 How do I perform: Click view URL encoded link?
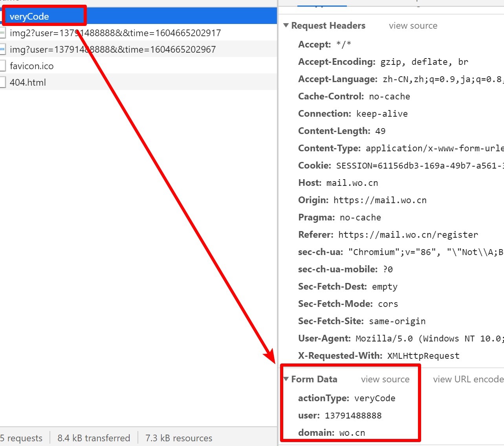(468, 379)
